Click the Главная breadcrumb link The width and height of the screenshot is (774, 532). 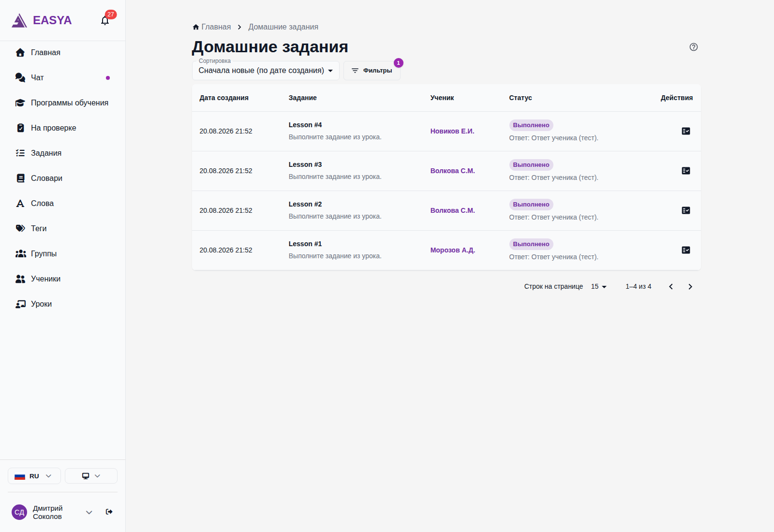pyautogui.click(x=212, y=27)
